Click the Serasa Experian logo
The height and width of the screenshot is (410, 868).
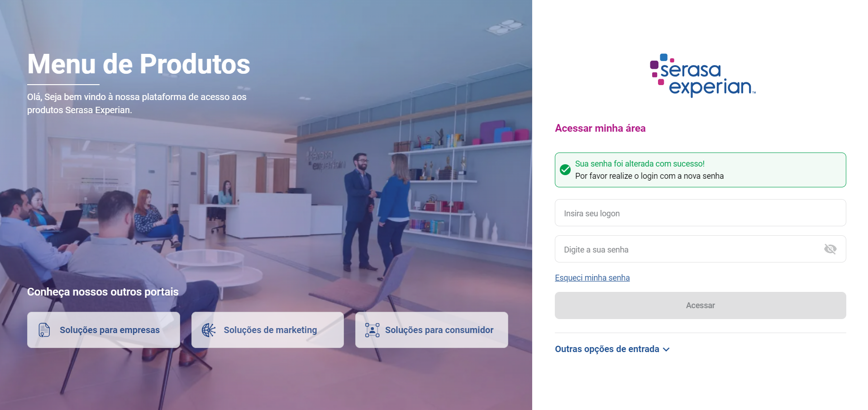702,75
